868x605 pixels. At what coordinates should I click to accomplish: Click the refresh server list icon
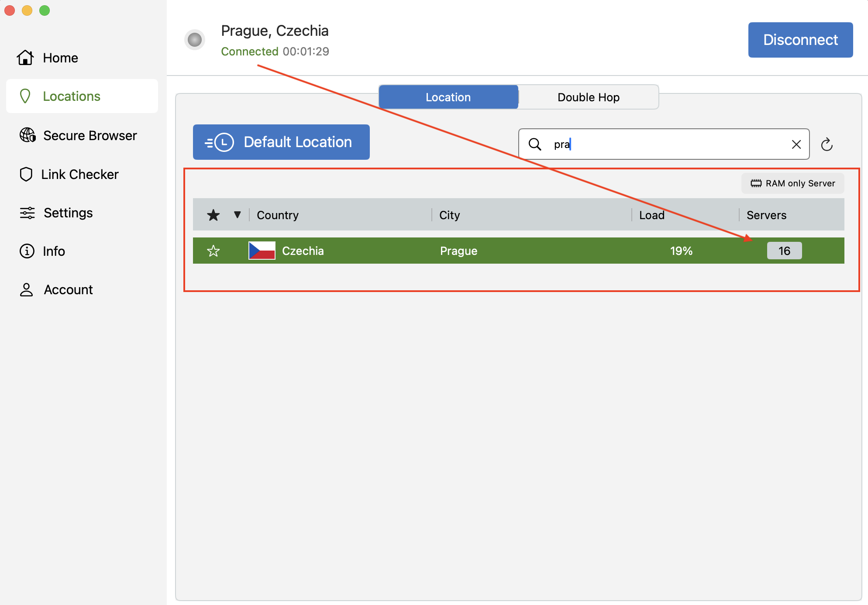pos(827,144)
